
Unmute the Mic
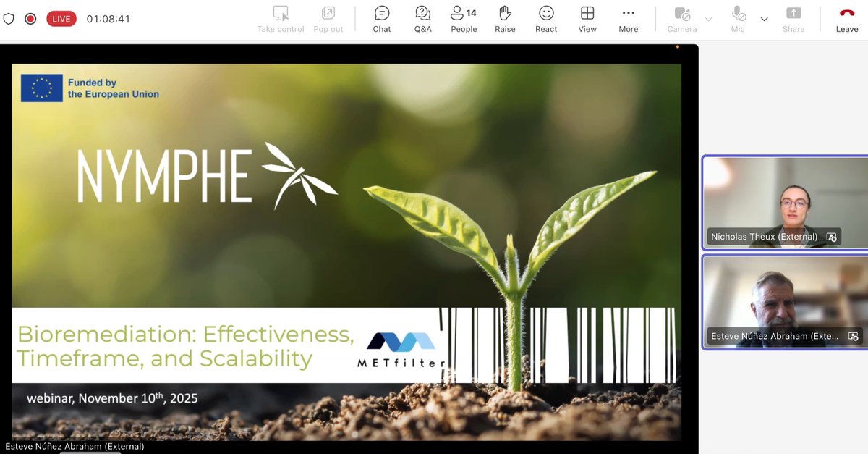pyautogui.click(x=738, y=20)
